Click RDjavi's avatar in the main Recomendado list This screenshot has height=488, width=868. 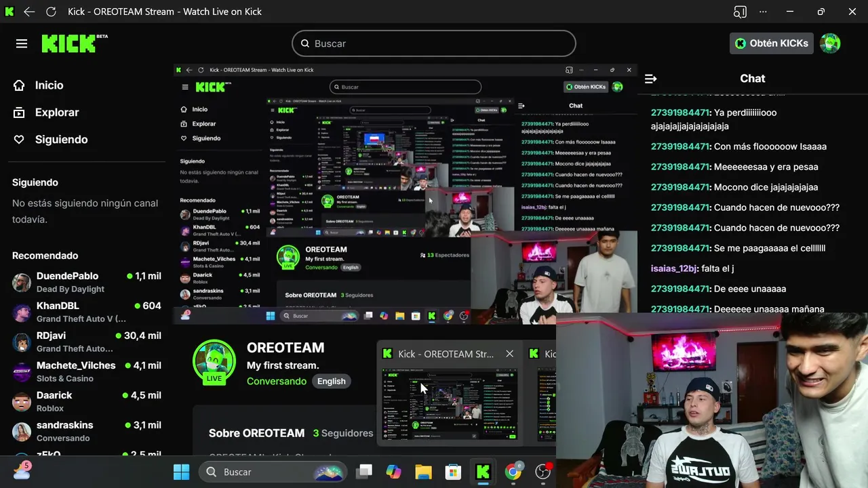pyautogui.click(x=22, y=342)
